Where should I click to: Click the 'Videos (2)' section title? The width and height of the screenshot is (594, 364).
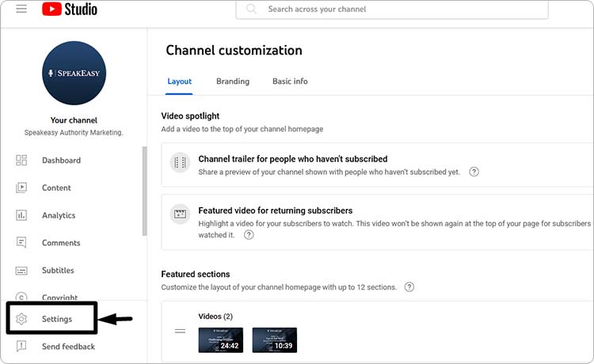point(215,317)
